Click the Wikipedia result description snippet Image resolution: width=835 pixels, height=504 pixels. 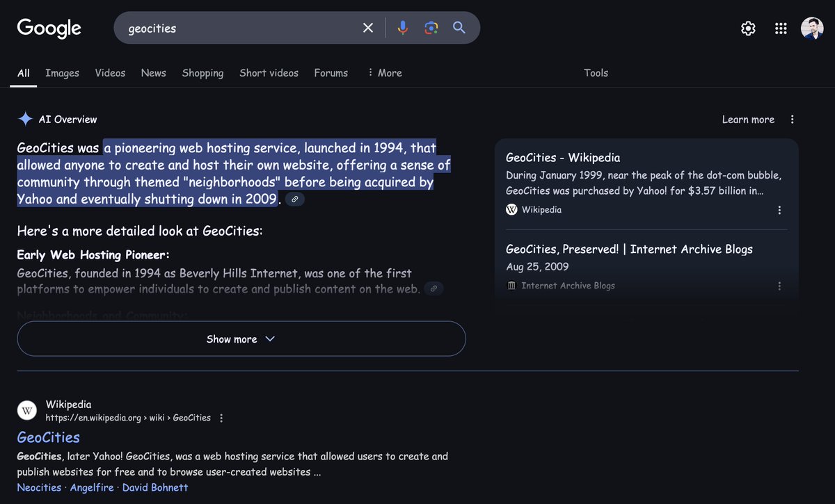(x=232, y=464)
